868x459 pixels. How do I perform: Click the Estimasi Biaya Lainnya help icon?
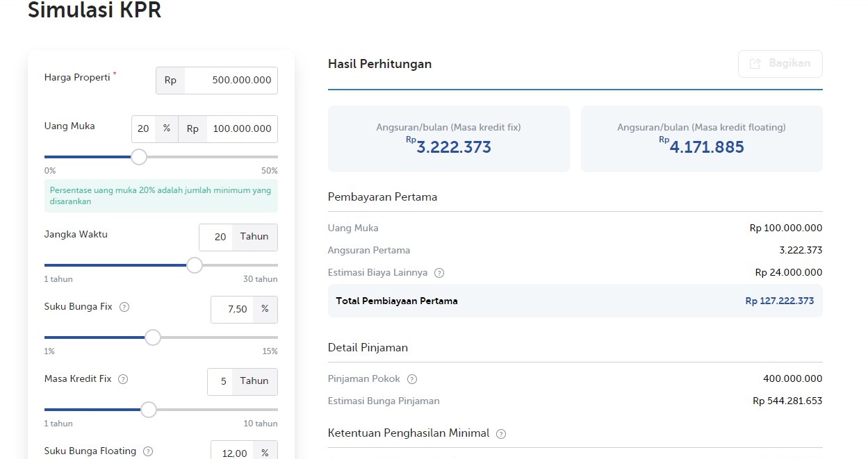pyautogui.click(x=439, y=273)
